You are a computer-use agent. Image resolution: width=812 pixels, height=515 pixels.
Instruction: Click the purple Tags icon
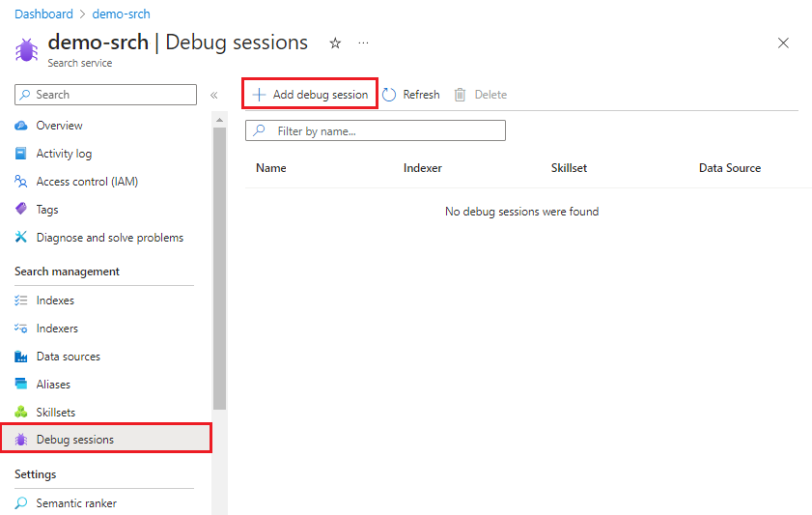coord(21,210)
